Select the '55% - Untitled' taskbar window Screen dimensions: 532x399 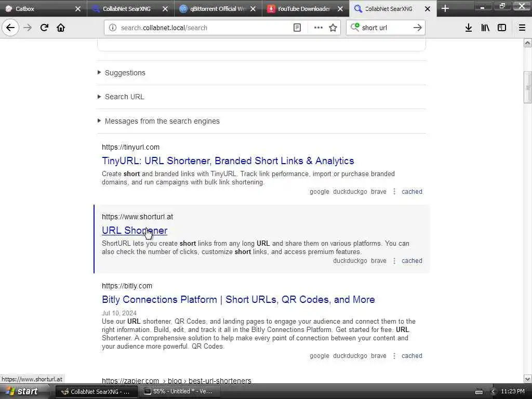click(180, 392)
